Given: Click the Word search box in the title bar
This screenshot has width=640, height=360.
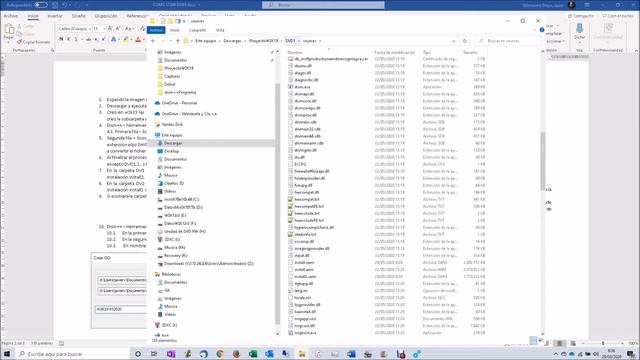Looking at the screenshot, I should (x=323, y=5).
